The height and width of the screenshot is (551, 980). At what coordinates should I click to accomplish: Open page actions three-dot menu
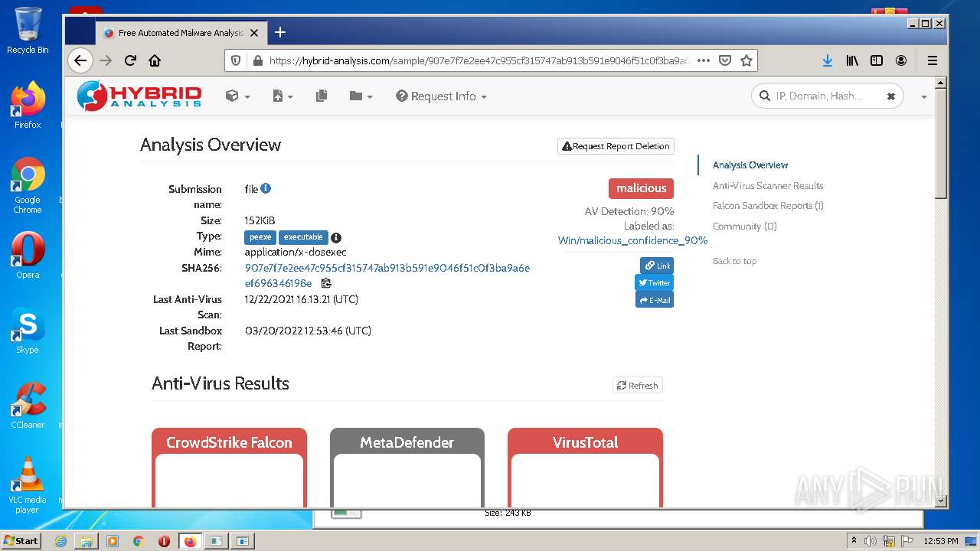[x=703, y=60]
